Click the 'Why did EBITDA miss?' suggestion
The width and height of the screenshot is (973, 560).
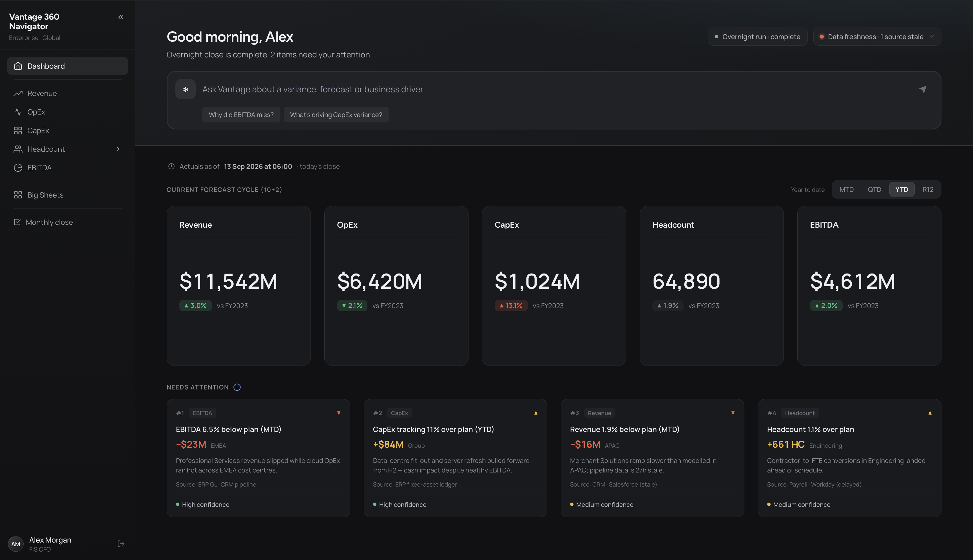click(x=241, y=115)
